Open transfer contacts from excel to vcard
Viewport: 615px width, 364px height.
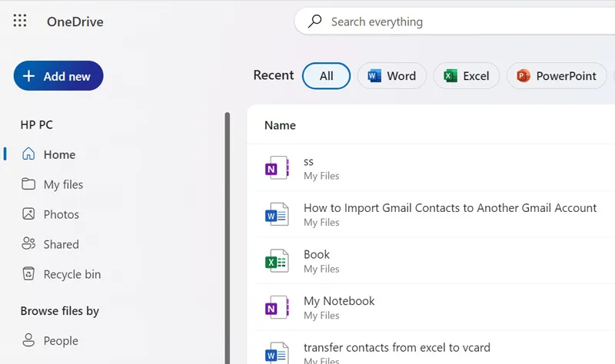pyautogui.click(x=397, y=348)
